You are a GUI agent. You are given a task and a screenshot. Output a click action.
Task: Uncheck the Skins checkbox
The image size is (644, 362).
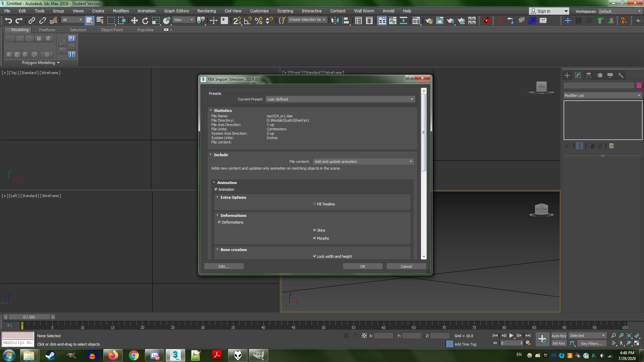click(x=315, y=230)
